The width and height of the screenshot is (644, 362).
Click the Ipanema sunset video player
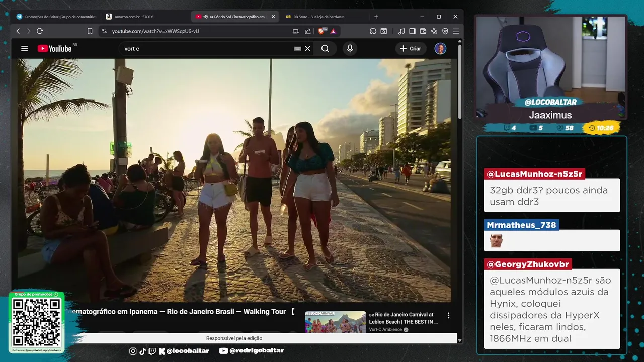tap(234, 180)
